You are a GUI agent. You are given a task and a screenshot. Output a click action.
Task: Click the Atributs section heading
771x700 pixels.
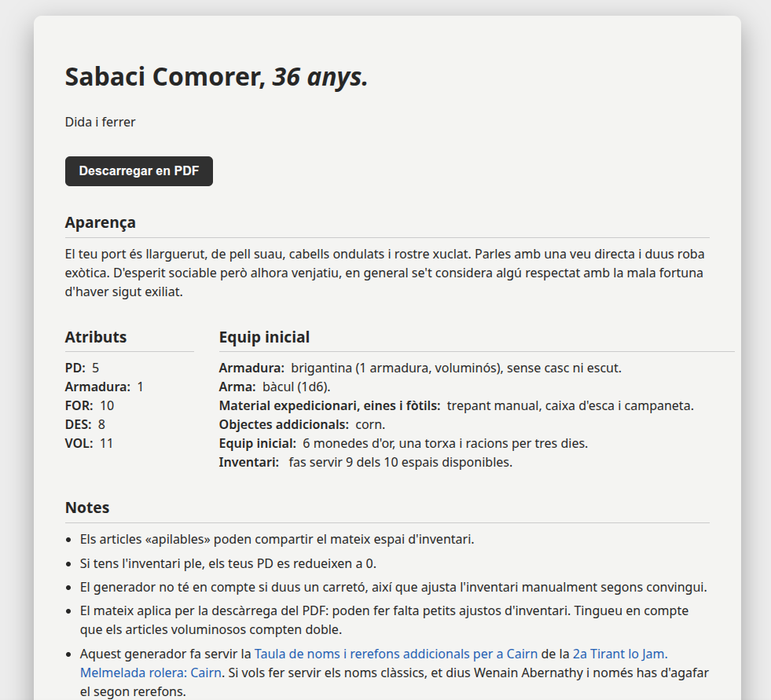96,337
